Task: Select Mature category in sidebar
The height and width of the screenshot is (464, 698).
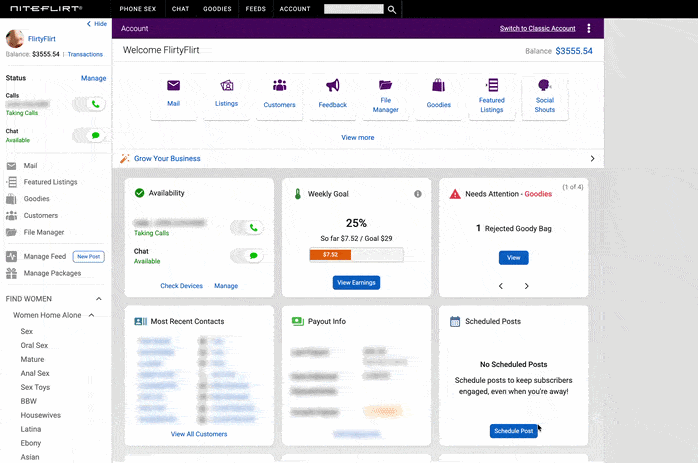Action: click(x=32, y=359)
